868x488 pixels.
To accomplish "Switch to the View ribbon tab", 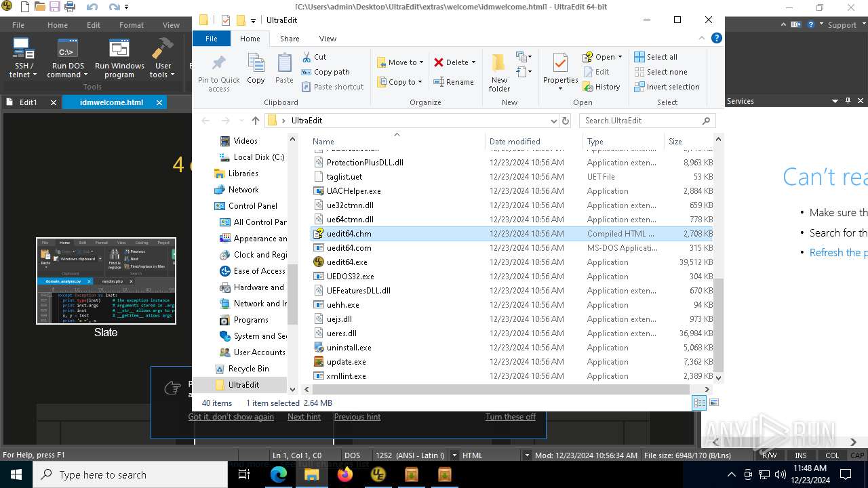I will [x=328, y=39].
